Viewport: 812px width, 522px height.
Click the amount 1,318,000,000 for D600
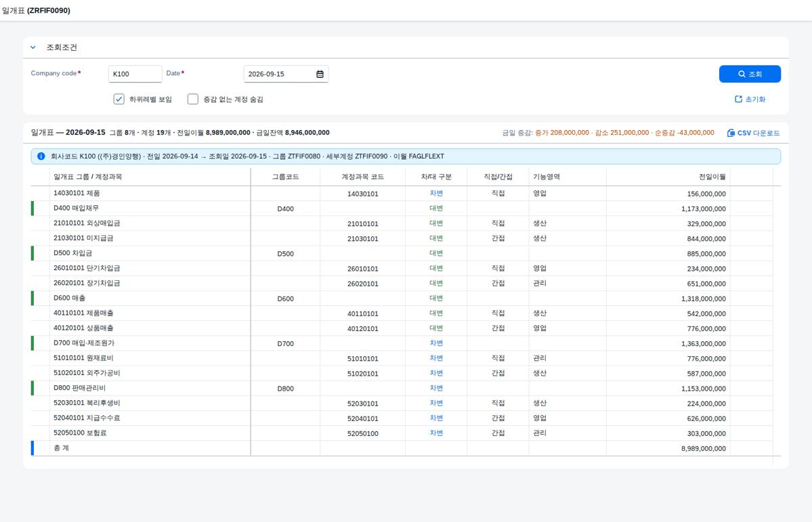703,299
